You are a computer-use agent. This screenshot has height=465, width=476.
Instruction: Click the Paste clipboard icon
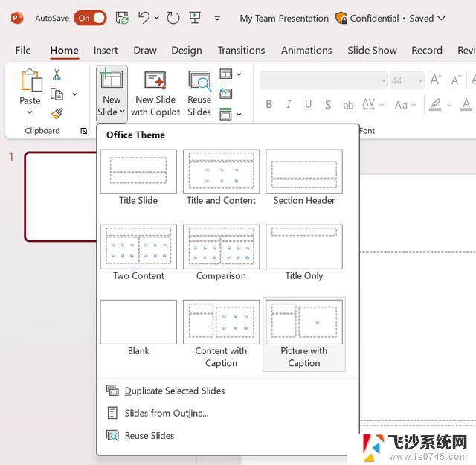pyautogui.click(x=31, y=80)
